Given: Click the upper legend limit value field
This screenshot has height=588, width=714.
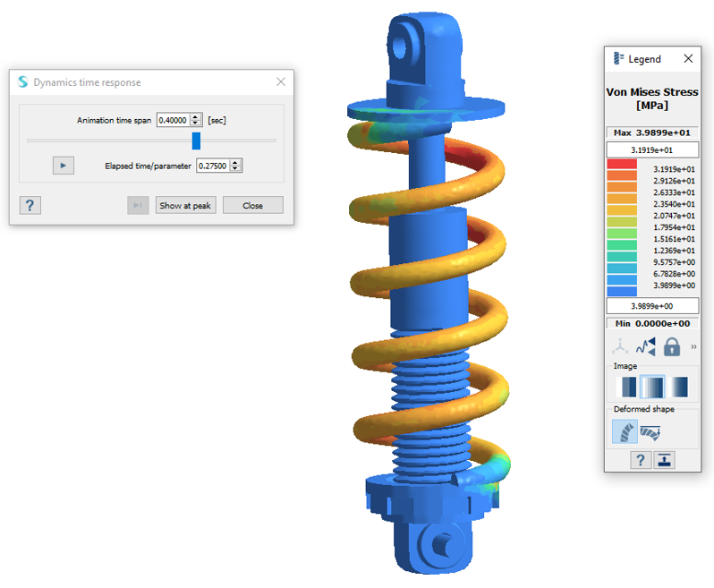Looking at the screenshot, I should click(652, 149).
